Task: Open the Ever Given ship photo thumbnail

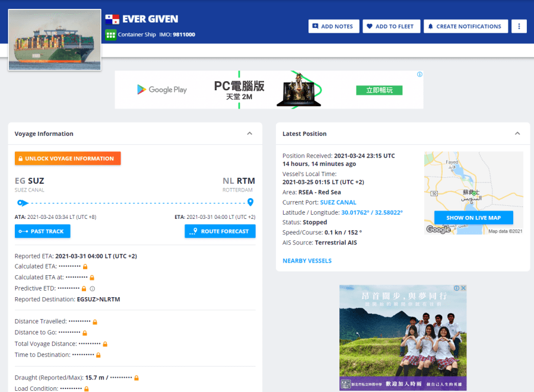Action: pyautogui.click(x=55, y=40)
